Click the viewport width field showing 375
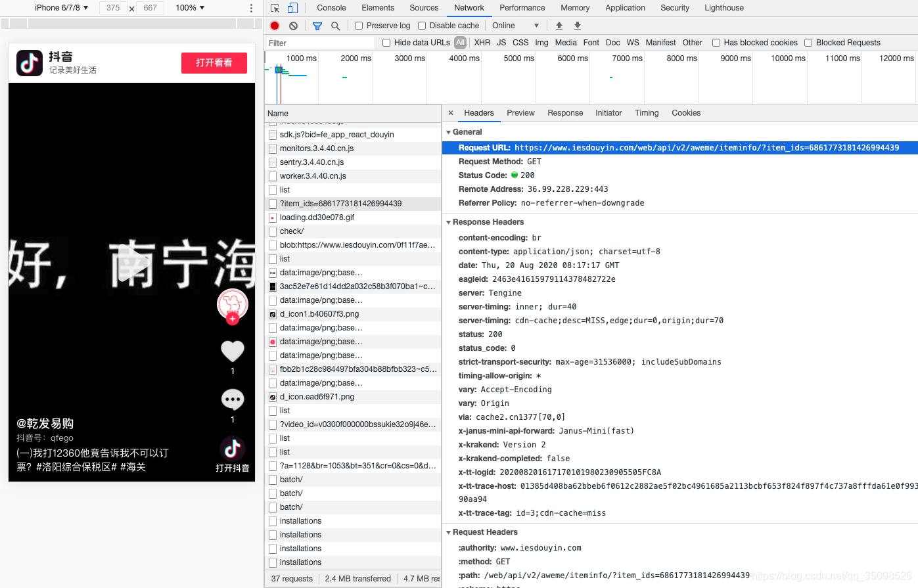The image size is (918, 588). coord(113,8)
